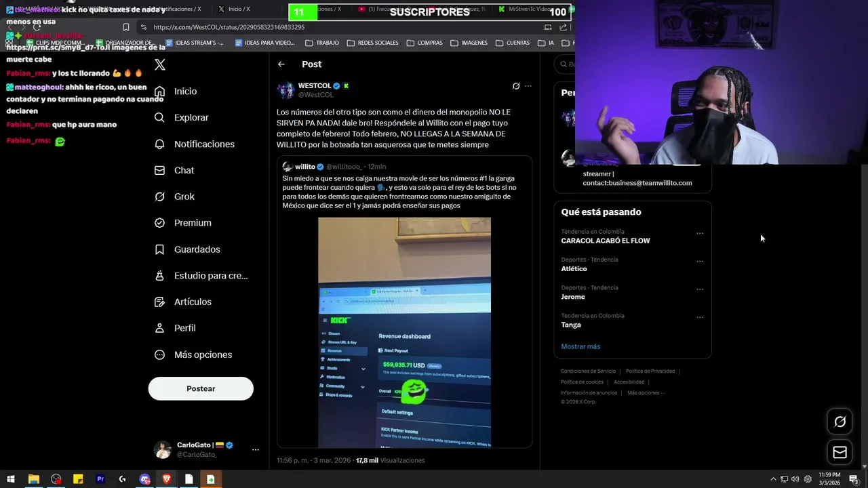Image resolution: width=868 pixels, height=488 pixels.
Task: Open CarloGato account switcher dots
Action: pyautogui.click(x=255, y=449)
